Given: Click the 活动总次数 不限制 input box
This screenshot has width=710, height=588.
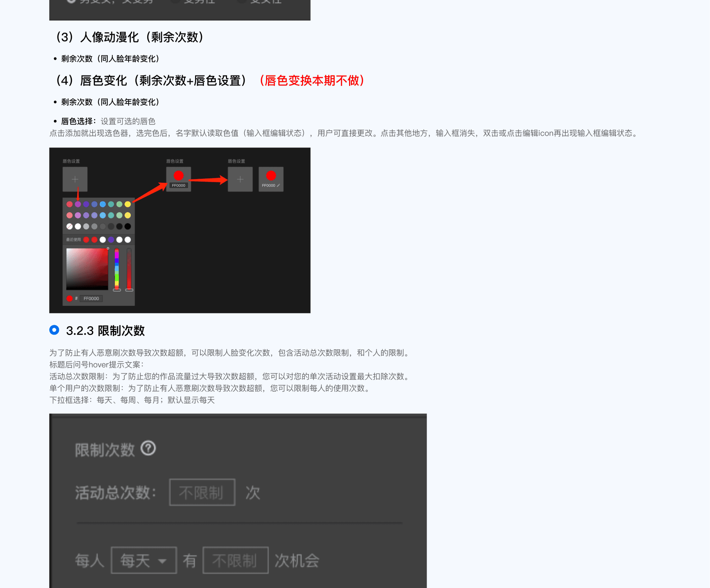Looking at the screenshot, I should pos(202,493).
